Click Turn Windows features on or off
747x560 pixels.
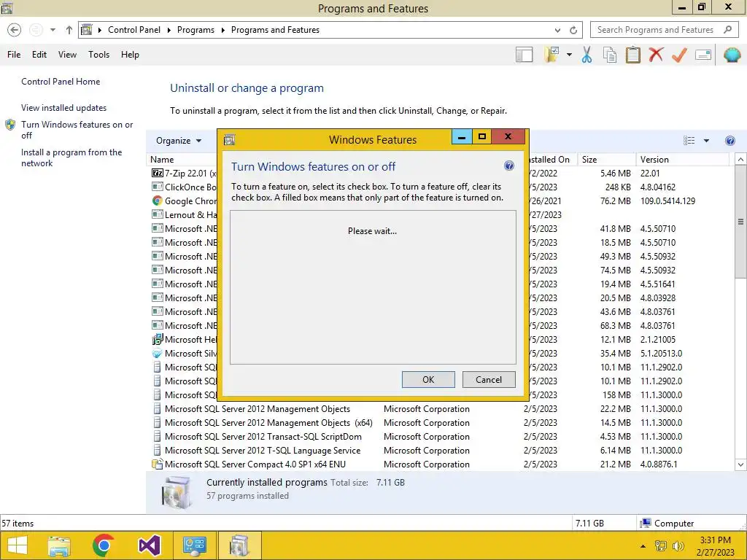77,130
